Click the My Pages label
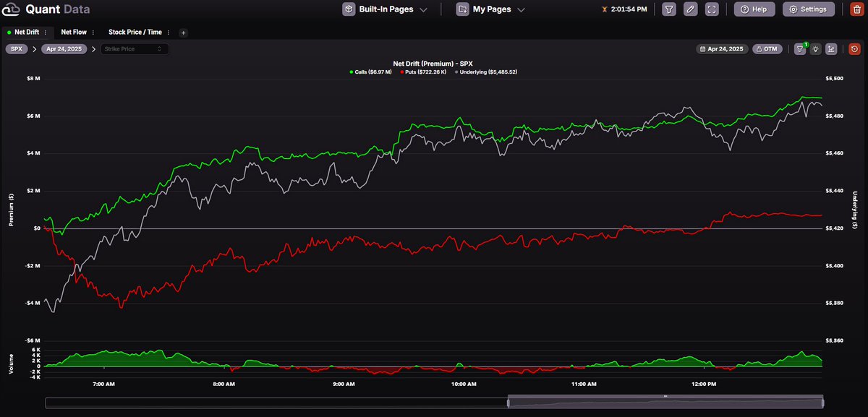Screen dimensions: 868x417 coord(492,9)
